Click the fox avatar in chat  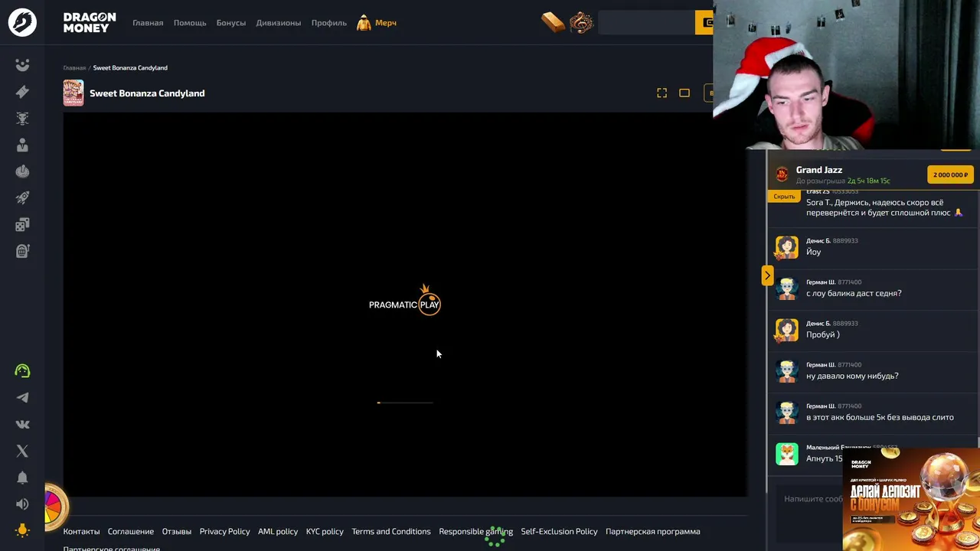(786, 453)
